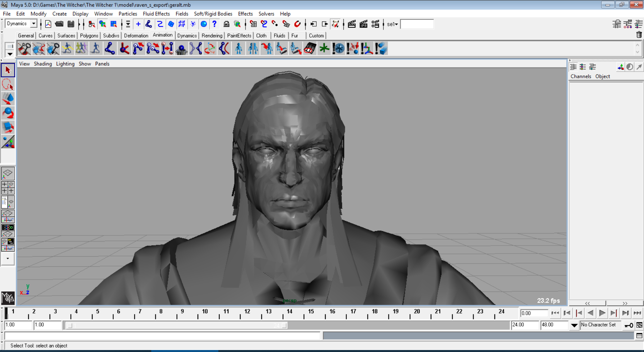Open Render Globals settings icon
The height and width of the screenshot is (352, 644).
pyautogui.click(x=375, y=24)
